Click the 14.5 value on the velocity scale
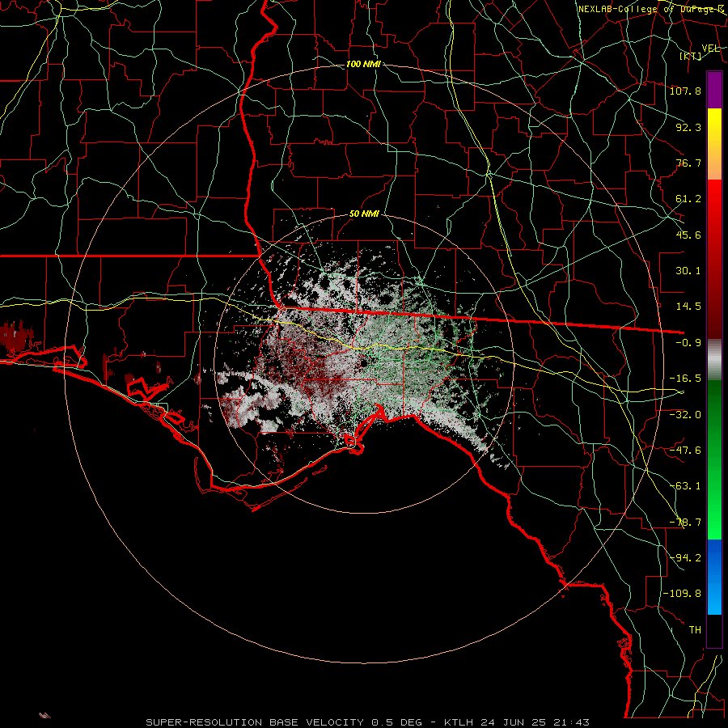This screenshot has height=728, width=728. coord(688,307)
